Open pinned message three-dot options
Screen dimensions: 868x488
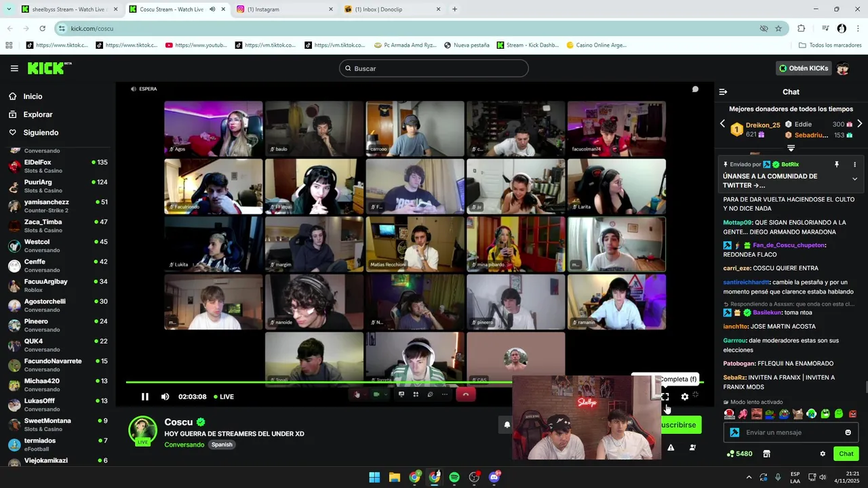[854, 165]
